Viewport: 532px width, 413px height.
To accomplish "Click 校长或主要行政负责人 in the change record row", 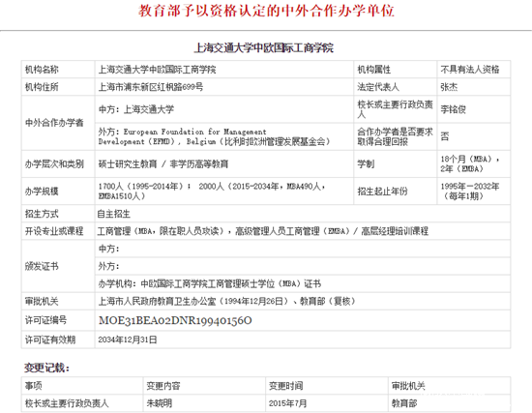I will (67, 403).
